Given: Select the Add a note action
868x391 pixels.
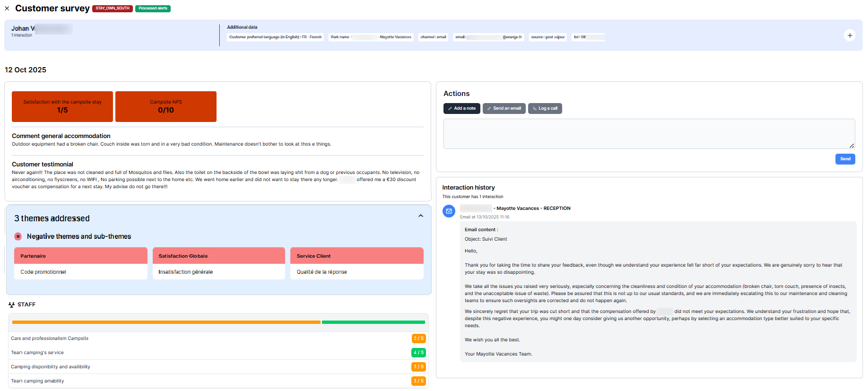Looking at the screenshot, I should point(461,108).
